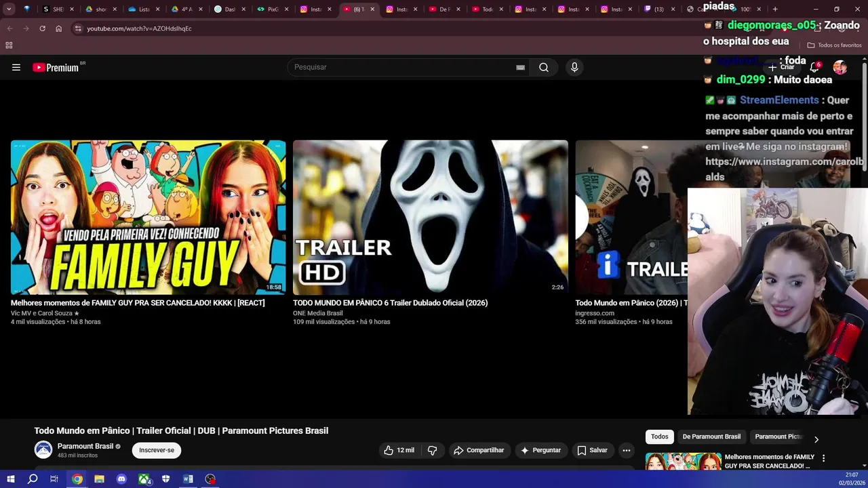The image size is (868, 488).
Task: Open Windows taskbar search
Action: [33, 479]
